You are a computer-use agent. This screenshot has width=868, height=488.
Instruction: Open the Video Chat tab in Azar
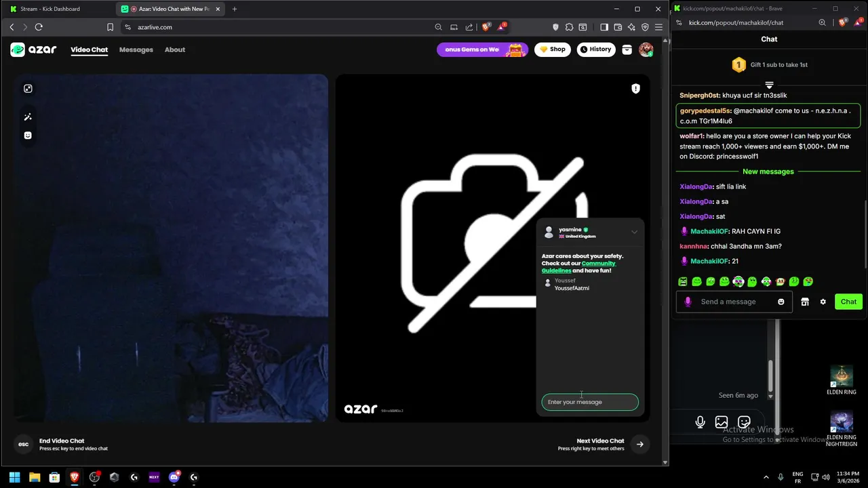pos(90,49)
